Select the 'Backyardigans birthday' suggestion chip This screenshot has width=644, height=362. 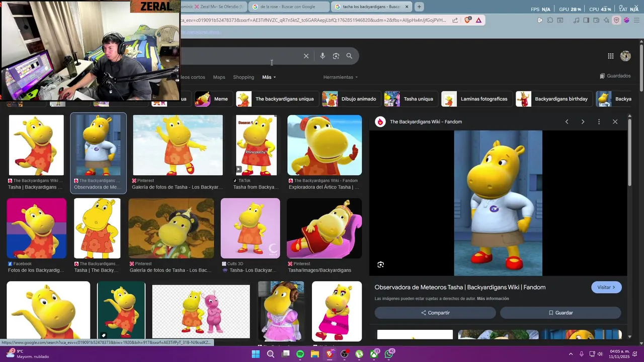point(553,99)
